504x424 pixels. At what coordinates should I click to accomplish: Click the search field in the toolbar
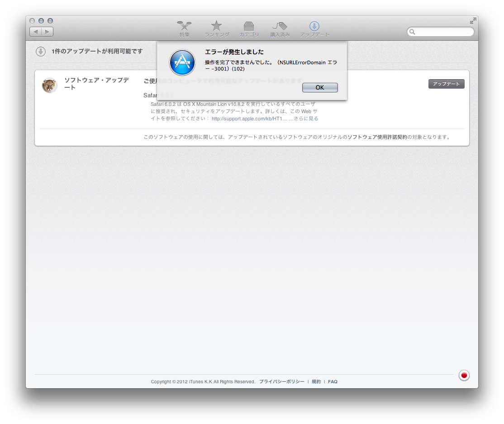(x=440, y=32)
